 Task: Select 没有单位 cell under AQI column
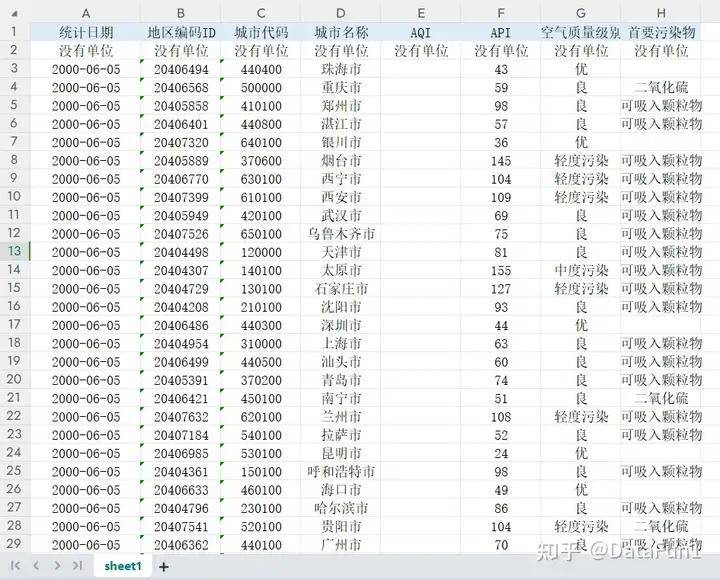click(x=421, y=51)
